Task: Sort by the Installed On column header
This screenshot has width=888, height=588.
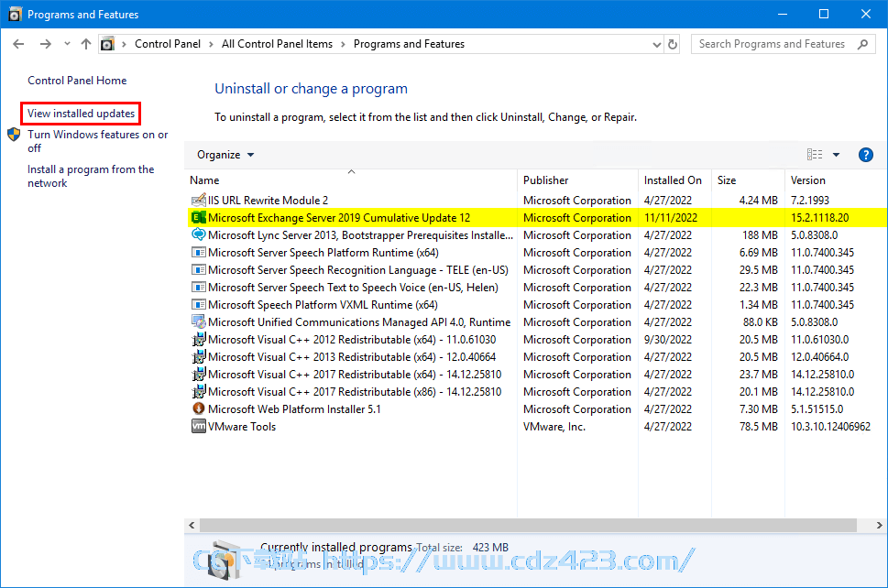Action: pyautogui.click(x=674, y=180)
